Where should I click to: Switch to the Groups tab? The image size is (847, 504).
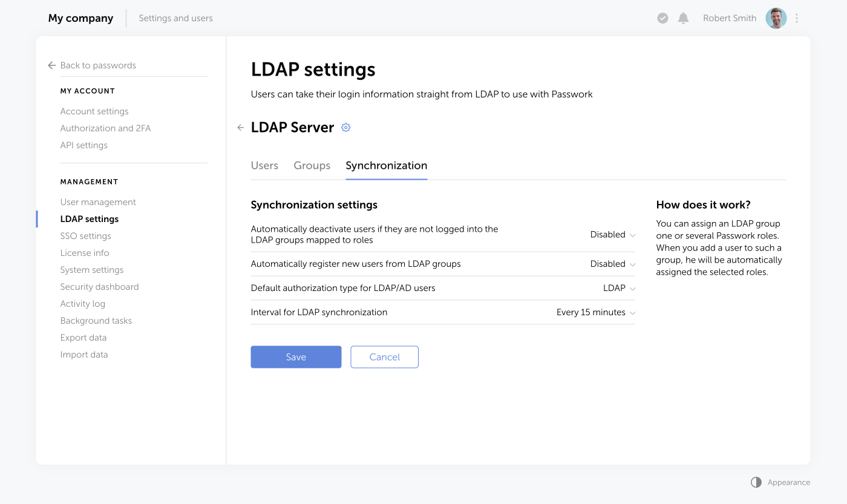(312, 165)
